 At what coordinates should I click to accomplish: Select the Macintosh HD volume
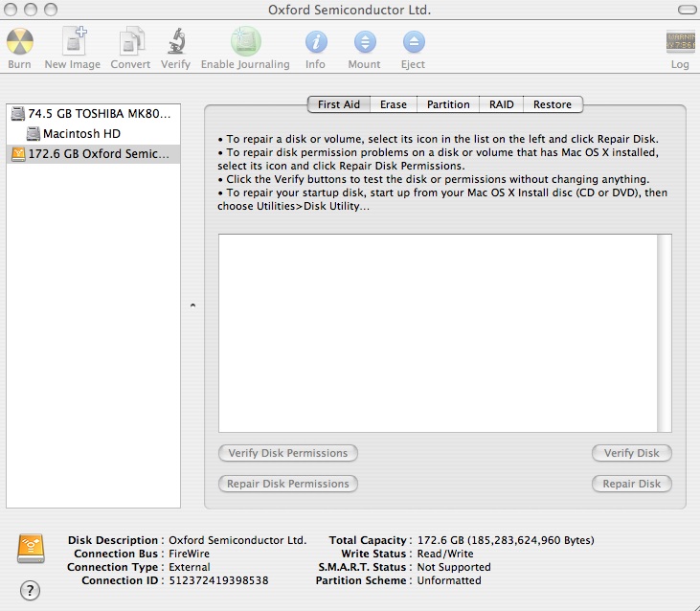pyautogui.click(x=93, y=133)
